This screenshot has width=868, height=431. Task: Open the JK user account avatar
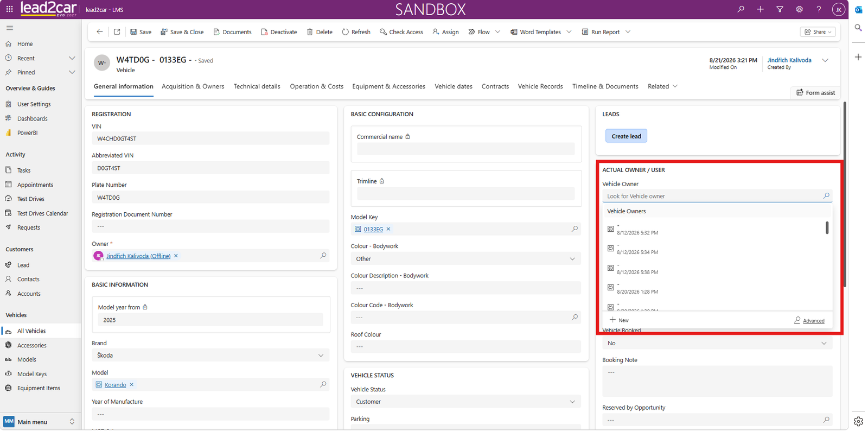click(x=838, y=9)
